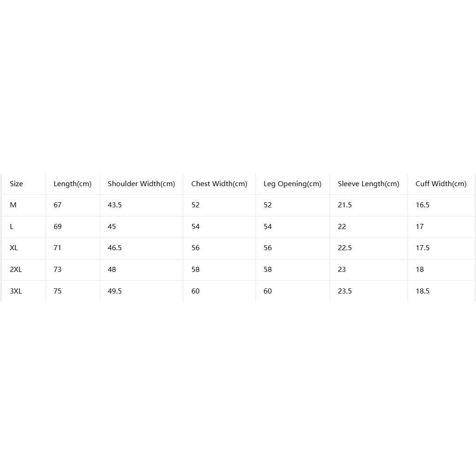Select the length value 69
The height and width of the screenshot is (476, 476).
pyautogui.click(x=58, y=226)
